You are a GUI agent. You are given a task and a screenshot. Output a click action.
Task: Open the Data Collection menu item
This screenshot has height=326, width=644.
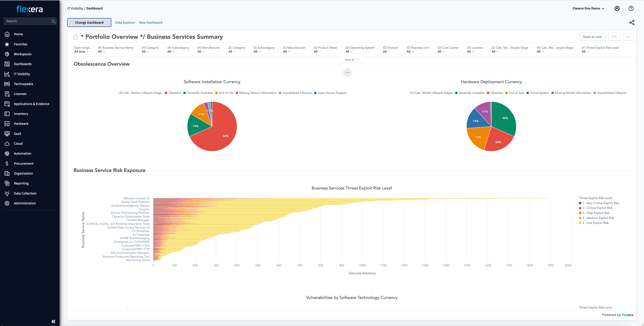25,193
